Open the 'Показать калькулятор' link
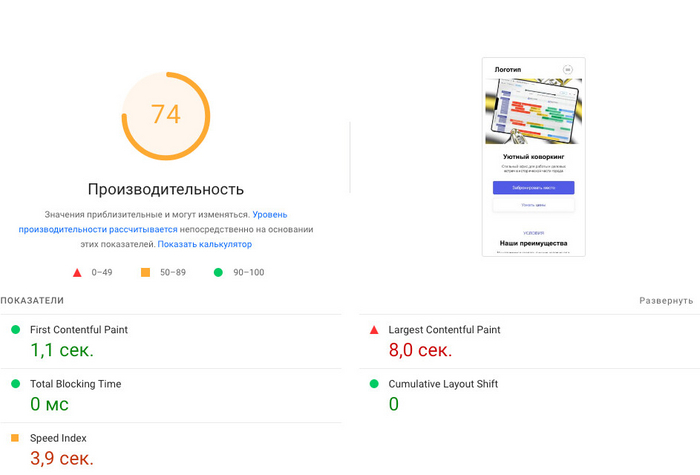 (x=204, y=244)
